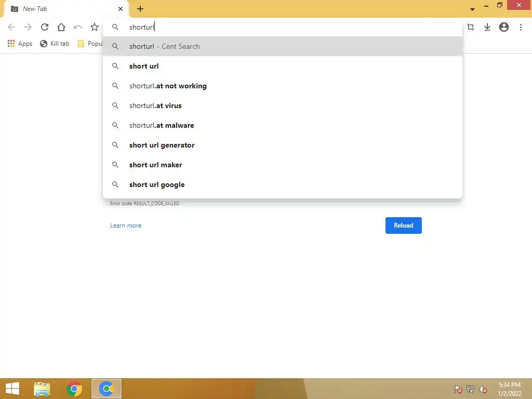Click the muted volume tray icon
This screenshot has width=532, height=399.
point(483,389)
